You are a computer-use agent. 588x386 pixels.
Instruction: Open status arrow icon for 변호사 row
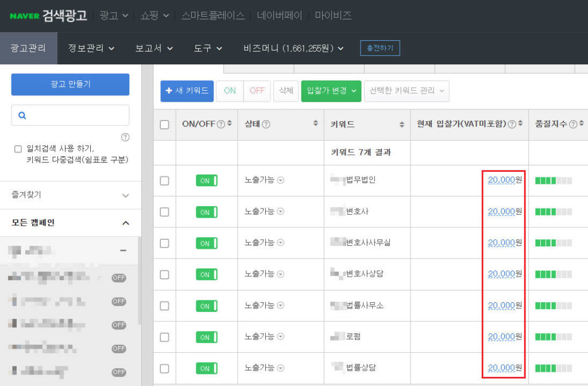point(280,211)
